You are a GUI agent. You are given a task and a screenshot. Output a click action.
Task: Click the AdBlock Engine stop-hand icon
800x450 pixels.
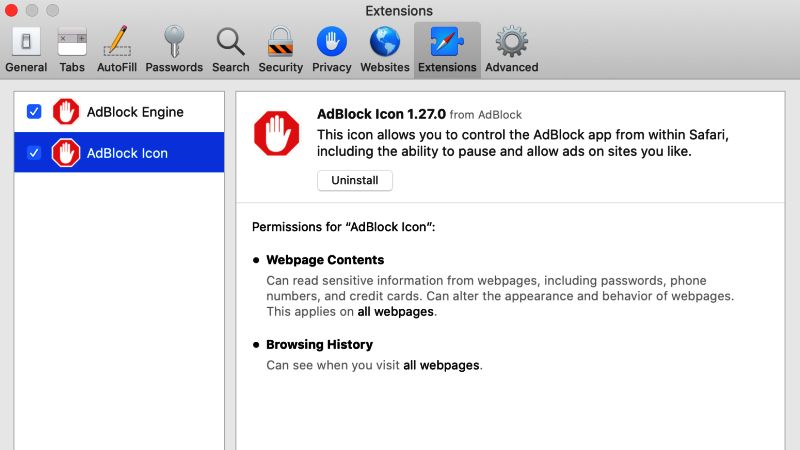click(x=66, y=111)
